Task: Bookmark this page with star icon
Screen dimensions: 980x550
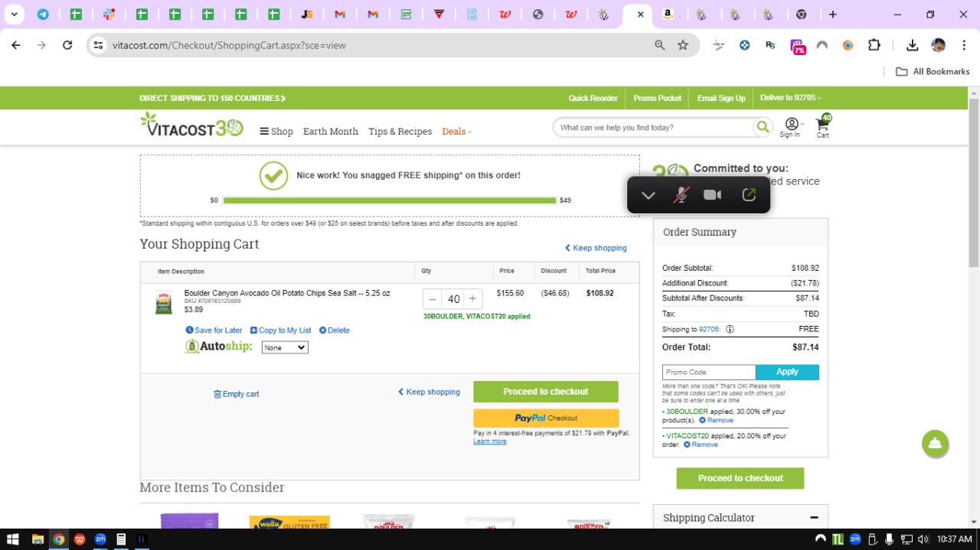Action: click(683, 45)
